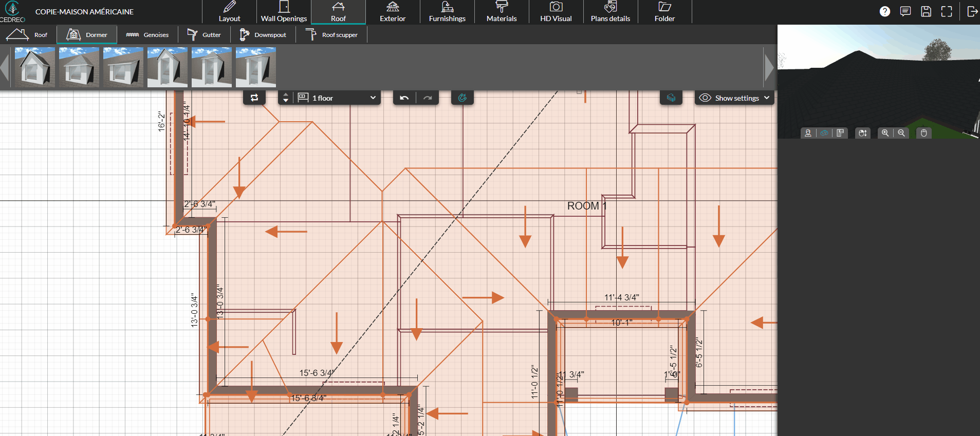Click the swap views icon
Screen dimensions: 980x436
click(254, 98)
